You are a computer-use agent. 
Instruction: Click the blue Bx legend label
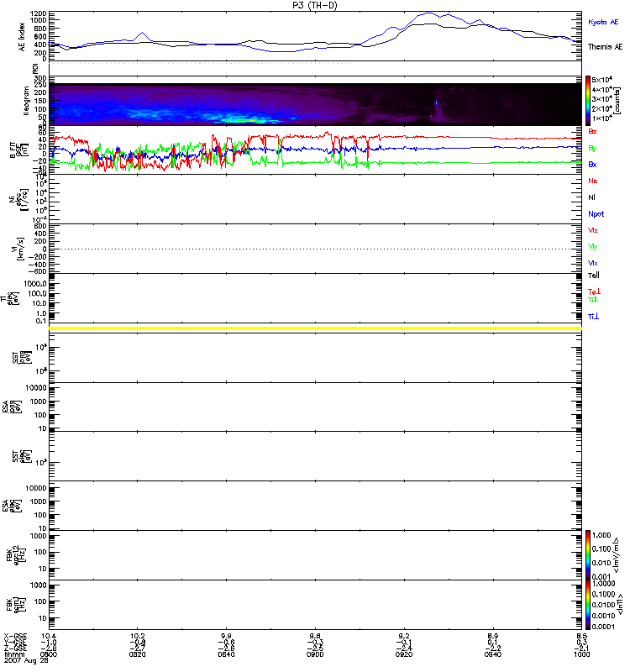593,165
